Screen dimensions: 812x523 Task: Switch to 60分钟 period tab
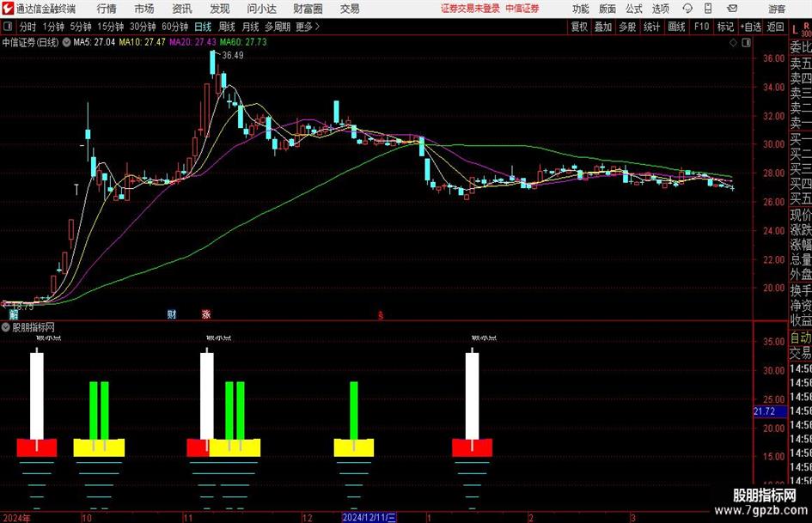[175, 27]
